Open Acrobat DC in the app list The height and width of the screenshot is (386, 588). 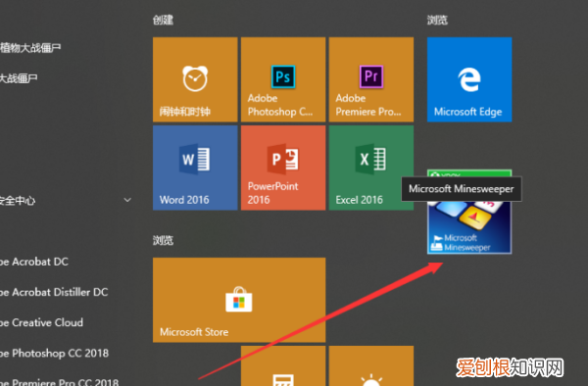point(34,262)
